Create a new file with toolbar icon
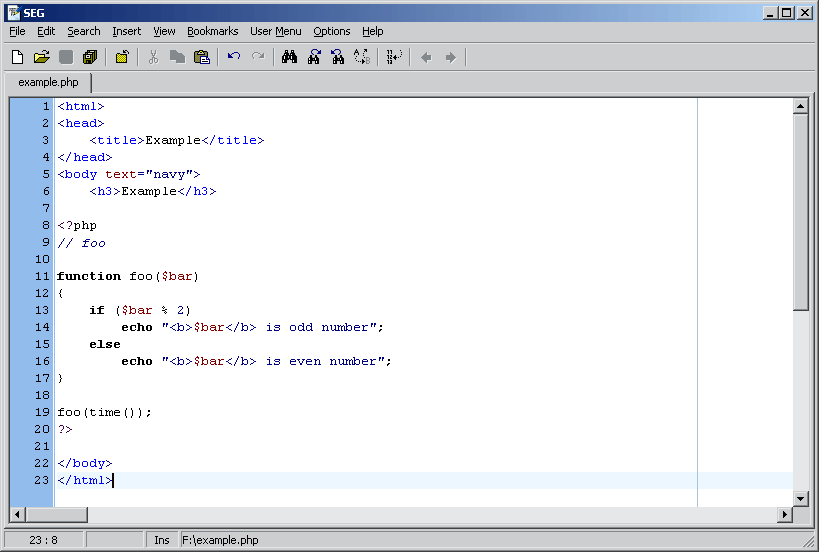 point(17,57)
